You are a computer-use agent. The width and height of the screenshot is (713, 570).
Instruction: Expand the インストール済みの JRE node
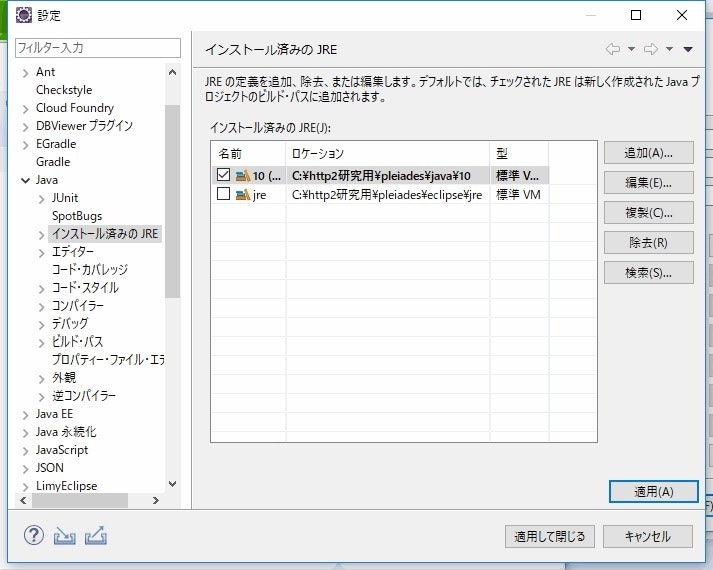click(41, 235)
